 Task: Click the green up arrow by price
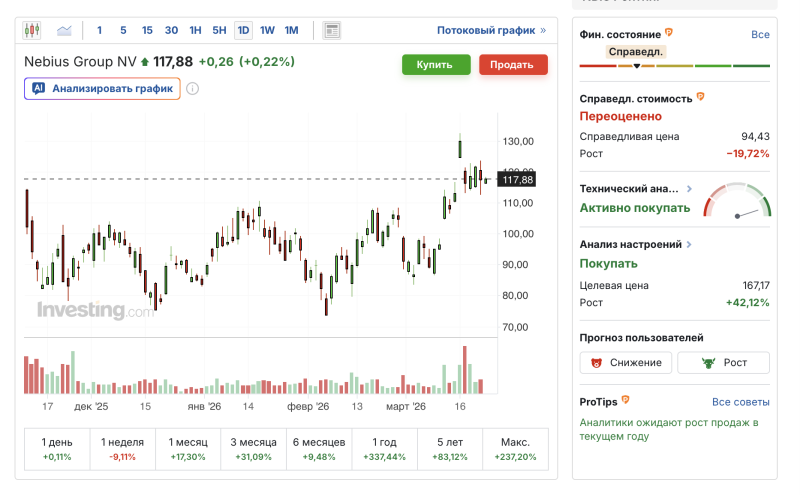pyautogui.click(x=145, y=62)
